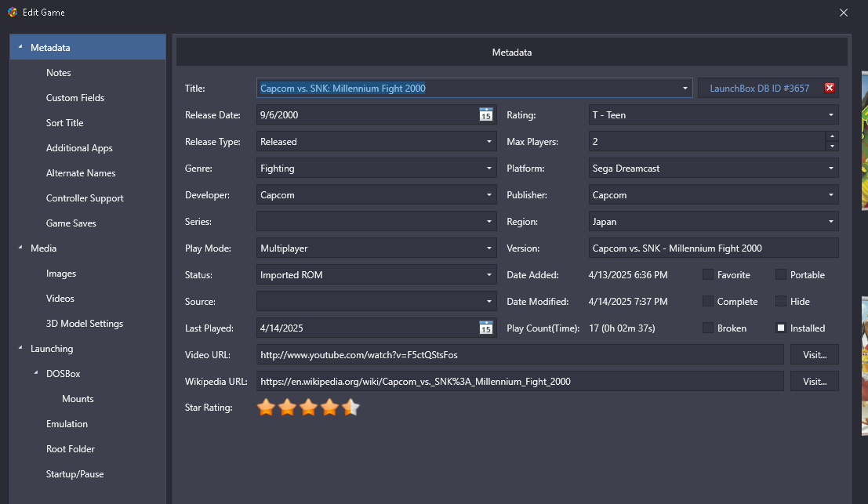Select Videos under Media
Image resolution: width=868 pixels, height=504 pixels.
coord(60,298)
